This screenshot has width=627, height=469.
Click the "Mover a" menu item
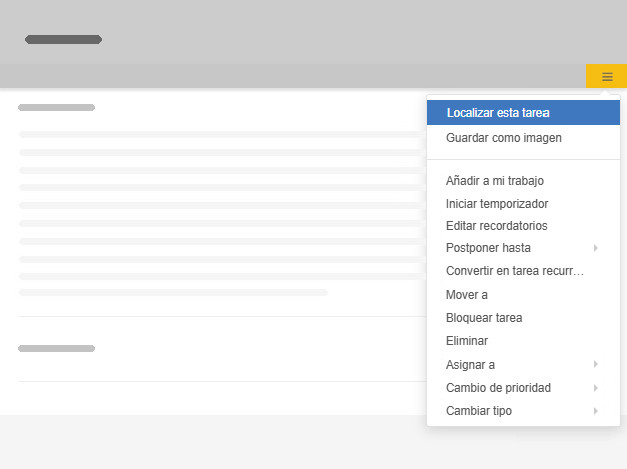tap(466, 295)
